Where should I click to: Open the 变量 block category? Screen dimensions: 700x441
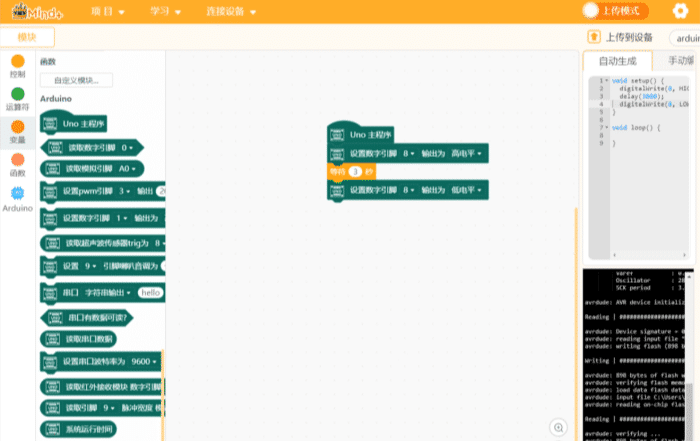click(x=17, y=128)
